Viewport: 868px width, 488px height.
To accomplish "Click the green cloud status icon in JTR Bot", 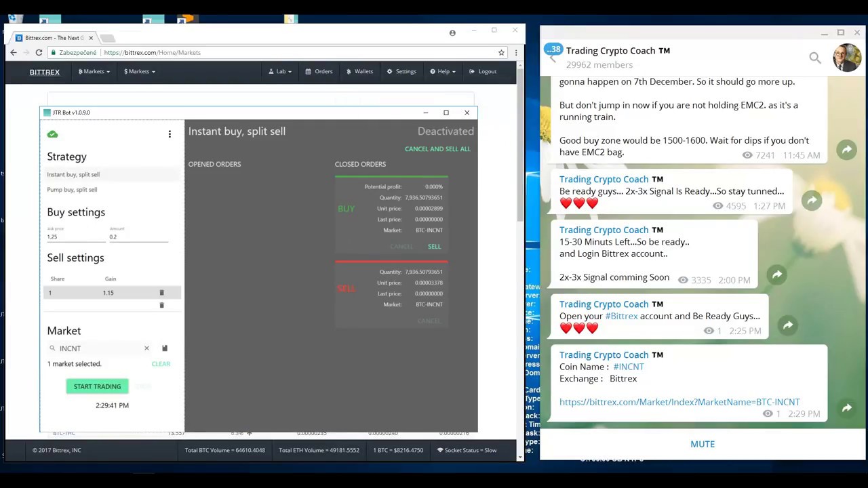I will (52, 134).
